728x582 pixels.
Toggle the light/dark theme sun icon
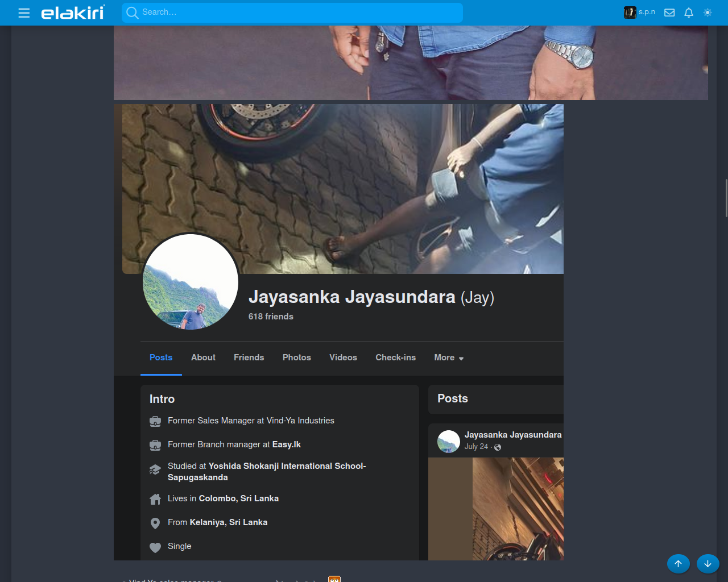[708, 13]
